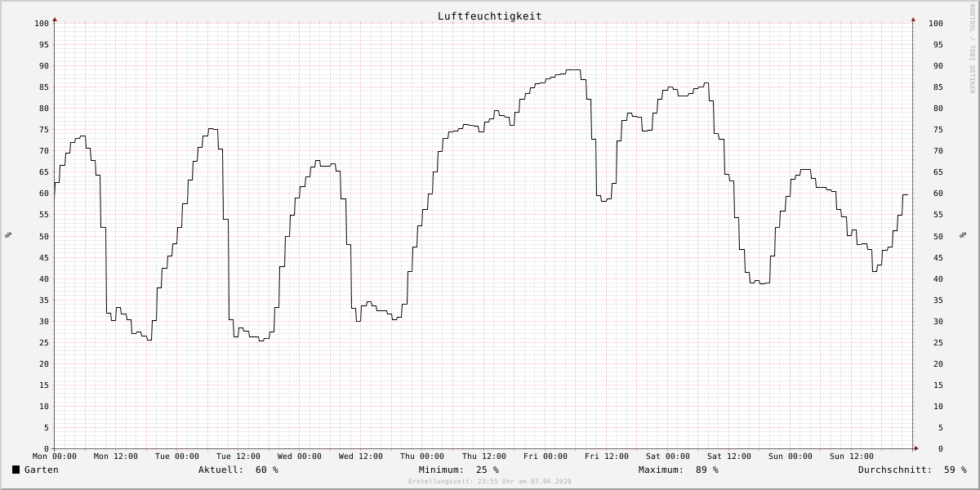This screenshot has height=490, width=980.
Task: Click the red arrowhead atop the right axis
Action: (x=913, y=19)
